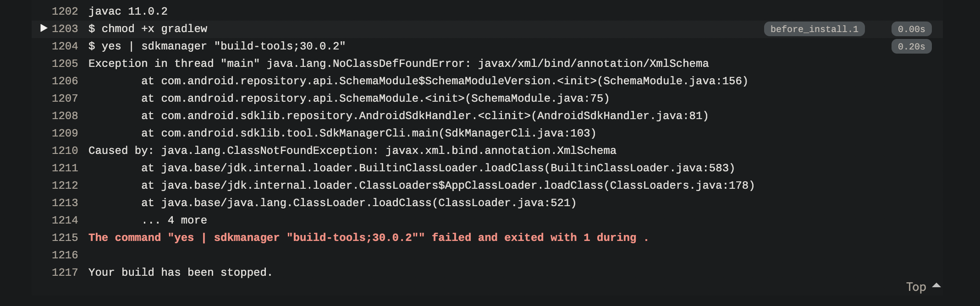This screenshot has height=306, width=980.
Task: Click the 0.00s duration badge
Action: coord(911,29)
